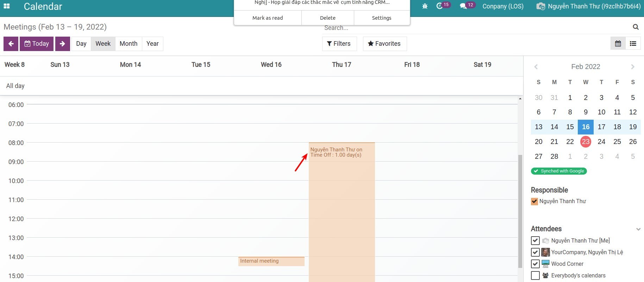Click Synched with Google badge

tap(559, 171)
